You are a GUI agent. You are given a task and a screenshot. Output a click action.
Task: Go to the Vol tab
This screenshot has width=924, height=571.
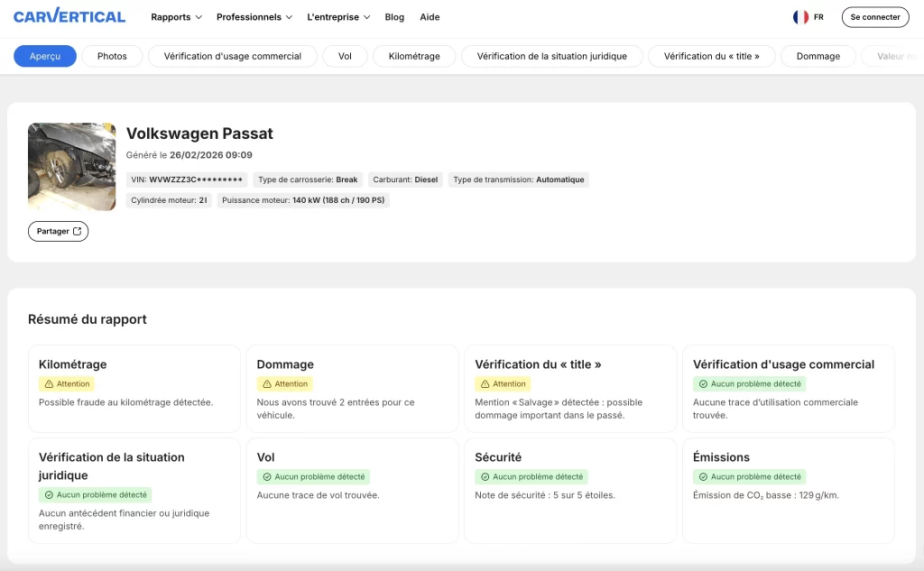345,56
